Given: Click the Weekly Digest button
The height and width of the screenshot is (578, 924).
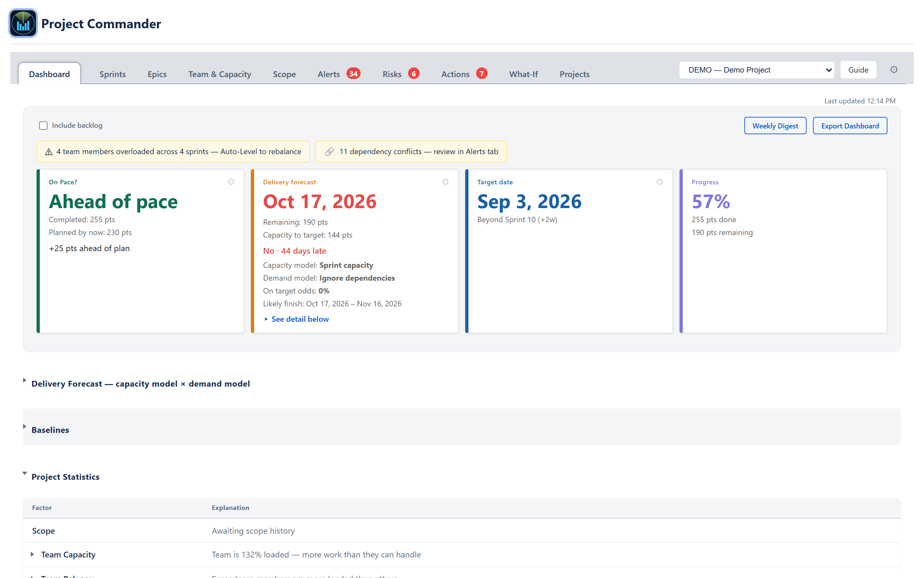Looking at the screenshot, I should (775, 126).
